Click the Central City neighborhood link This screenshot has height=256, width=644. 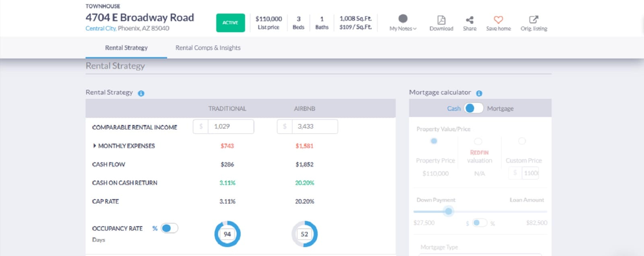point(101,28)
